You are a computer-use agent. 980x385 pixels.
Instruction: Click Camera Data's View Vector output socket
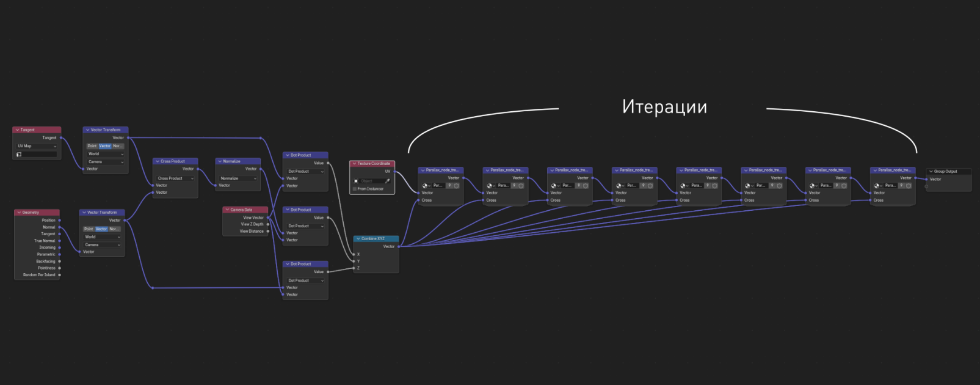click(x=268, y=218)
